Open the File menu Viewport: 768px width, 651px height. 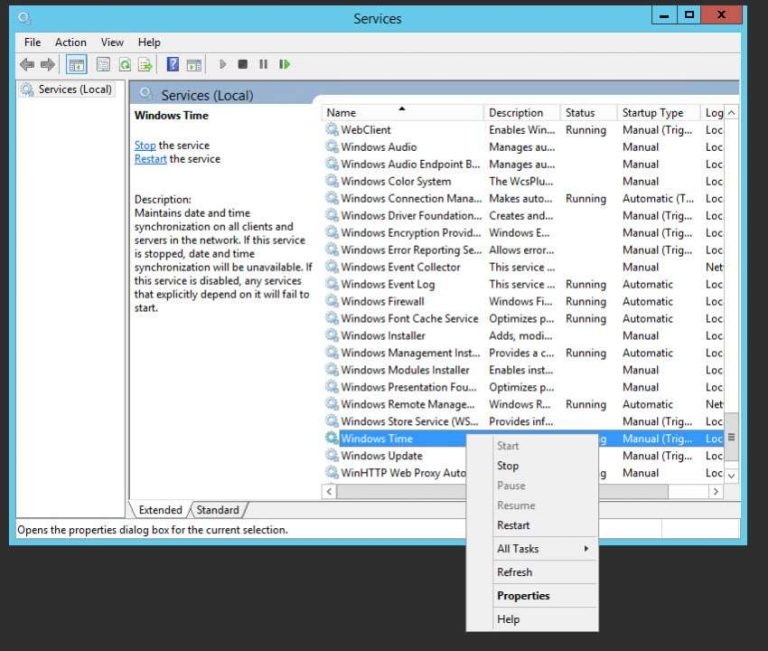pyautogui.click(x=32, y=42)
